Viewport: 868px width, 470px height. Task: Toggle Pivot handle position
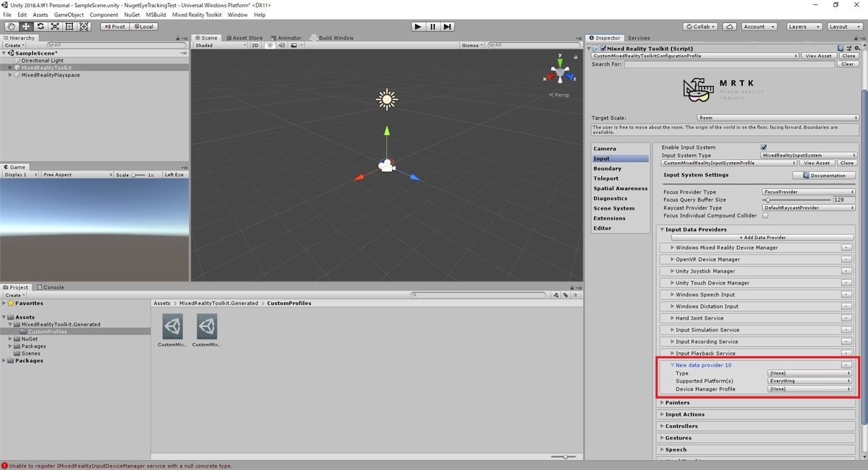click(116, 27)
